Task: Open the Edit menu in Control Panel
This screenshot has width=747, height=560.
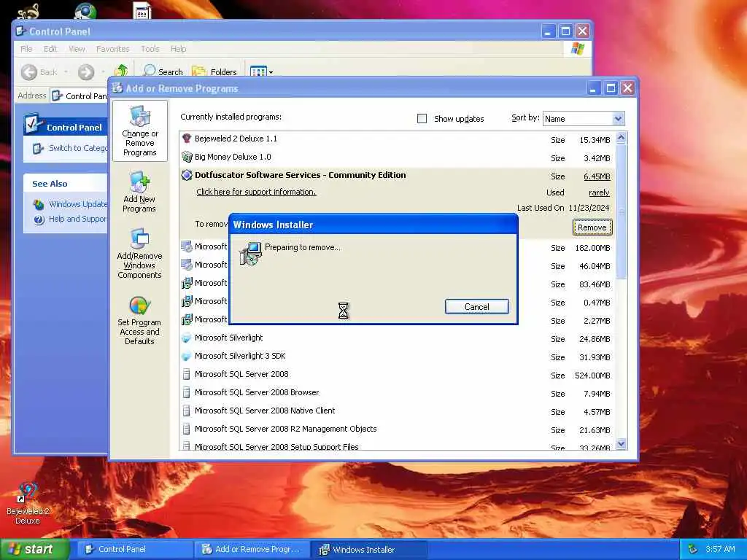Action: (50, 49)
